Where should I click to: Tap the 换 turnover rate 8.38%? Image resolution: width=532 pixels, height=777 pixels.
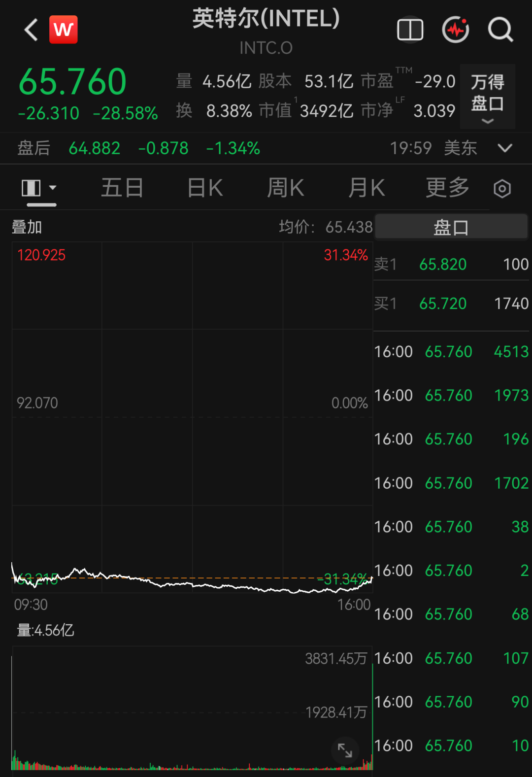pos(229,111)
